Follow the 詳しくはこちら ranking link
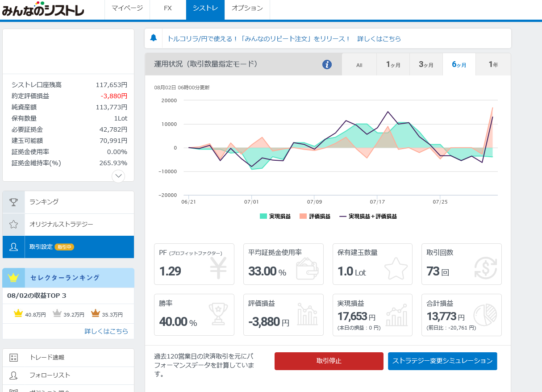The width and height of the screenshot is (542, 392). coord(106,331)
